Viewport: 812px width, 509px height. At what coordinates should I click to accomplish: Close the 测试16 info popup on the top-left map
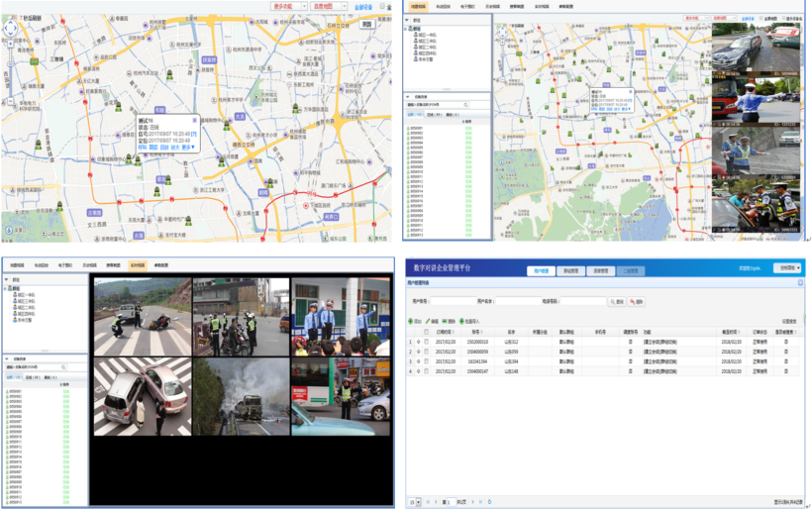(194, 120)
